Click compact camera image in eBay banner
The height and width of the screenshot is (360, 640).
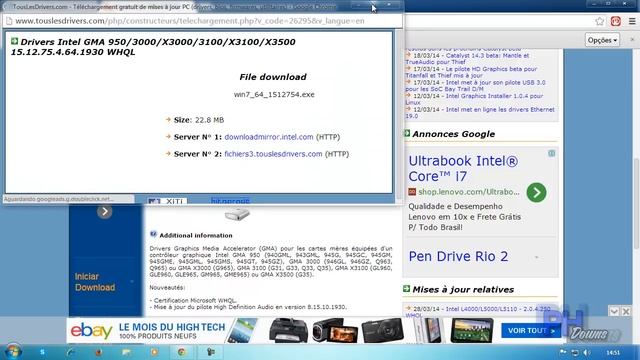pos(382,331)
